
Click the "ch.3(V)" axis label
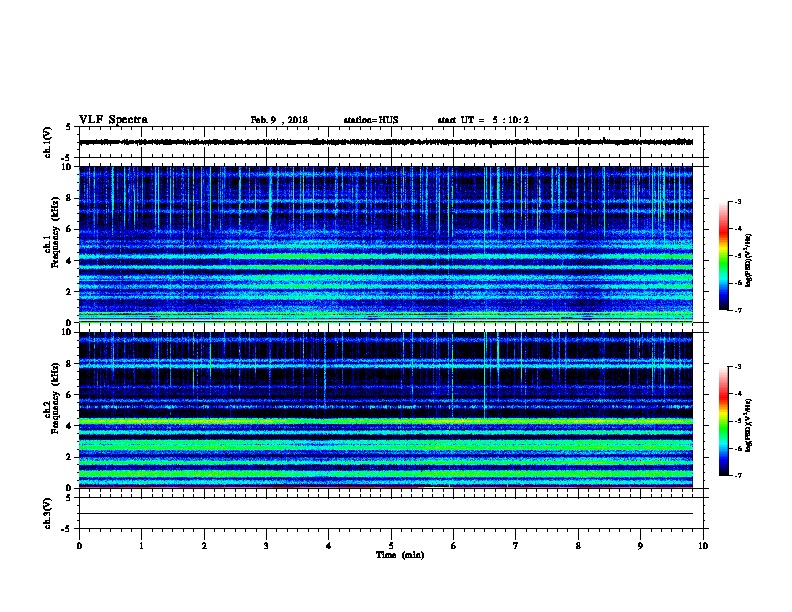[x=47, y=514]
